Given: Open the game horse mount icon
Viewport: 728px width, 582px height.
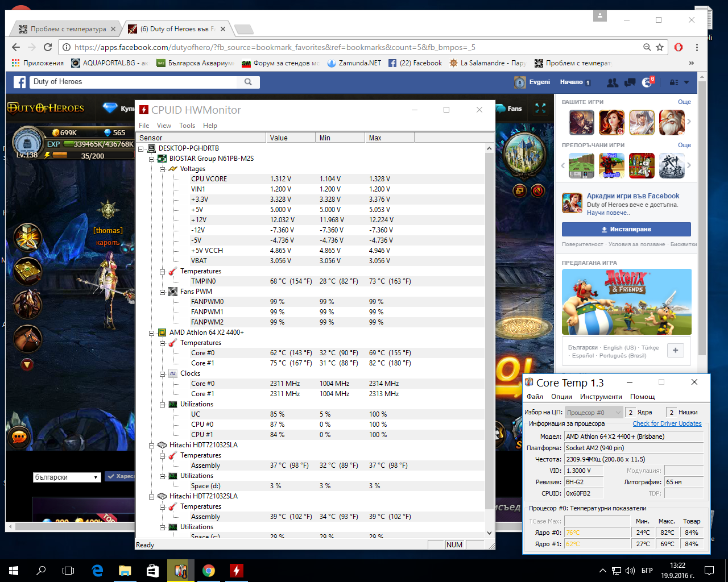Looking at the screenshot, I should point(27,338).
